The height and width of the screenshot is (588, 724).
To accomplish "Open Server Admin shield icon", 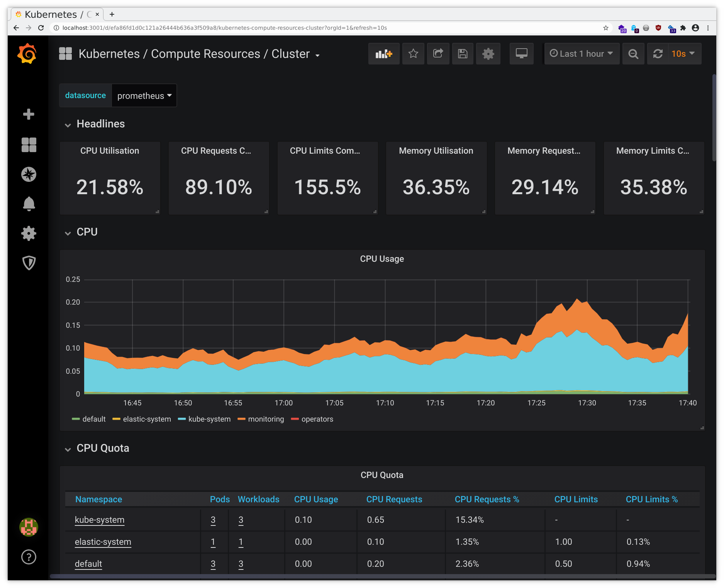I will pyautogui.click(x=29, y=263).
